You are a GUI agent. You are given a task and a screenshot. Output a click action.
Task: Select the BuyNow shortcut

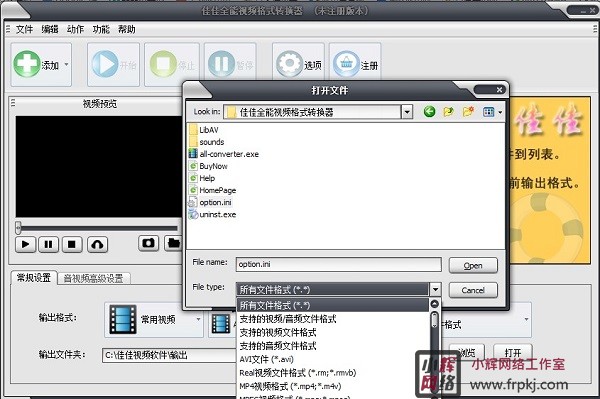point(213,166)
